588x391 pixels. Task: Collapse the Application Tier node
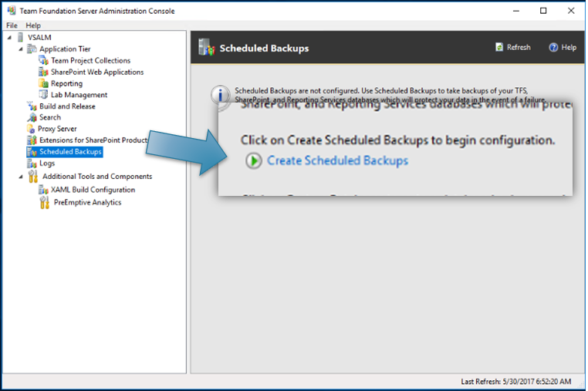(21, 49)
